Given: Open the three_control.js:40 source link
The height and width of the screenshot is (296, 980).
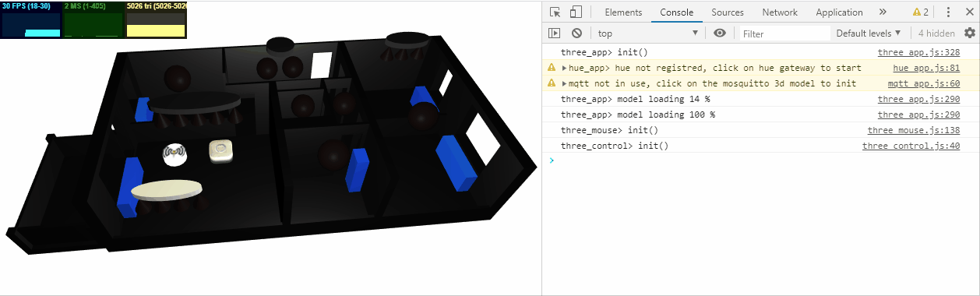Looking at the screenshot, I should click(911, 146).
